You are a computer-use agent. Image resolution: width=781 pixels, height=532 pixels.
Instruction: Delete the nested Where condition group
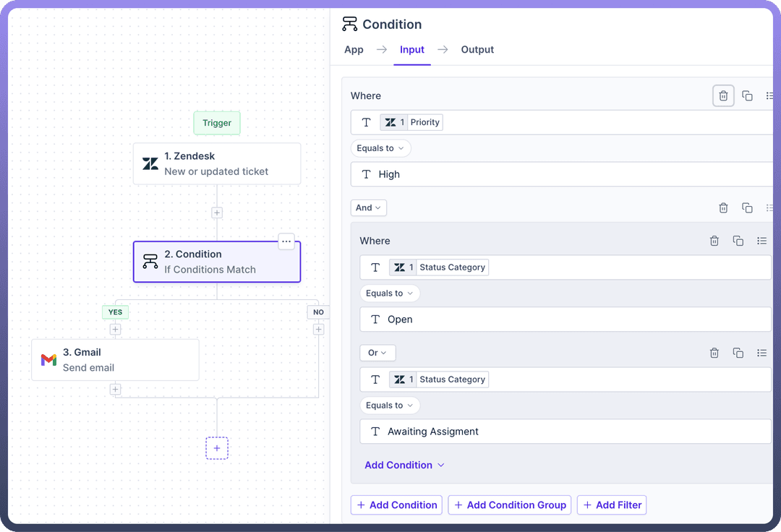714,241
